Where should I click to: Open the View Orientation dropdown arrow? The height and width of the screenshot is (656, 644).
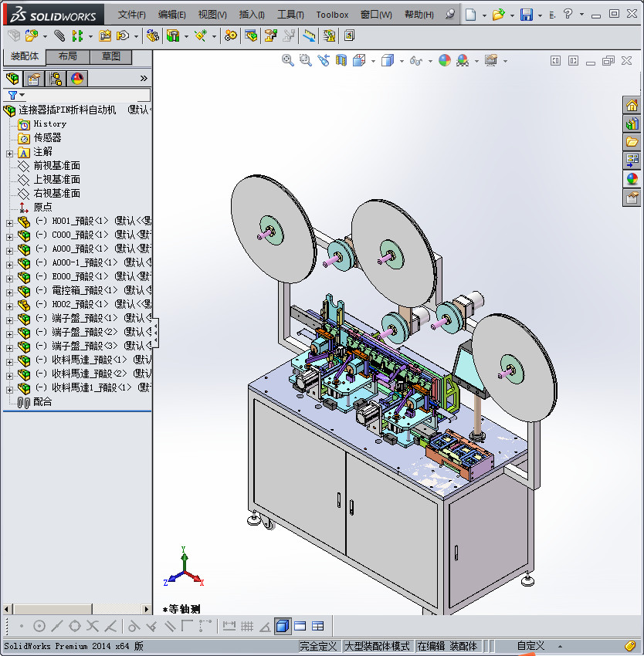tap(373, 62)
